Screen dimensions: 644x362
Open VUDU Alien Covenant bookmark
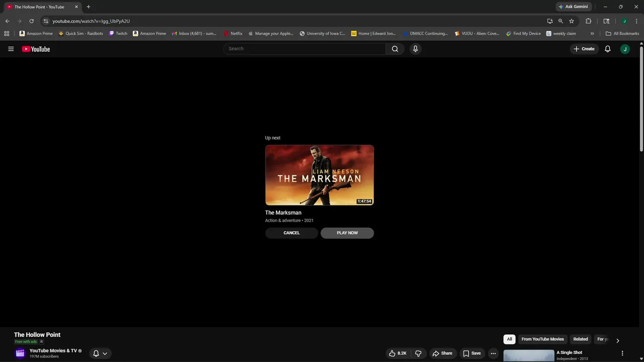477,34
